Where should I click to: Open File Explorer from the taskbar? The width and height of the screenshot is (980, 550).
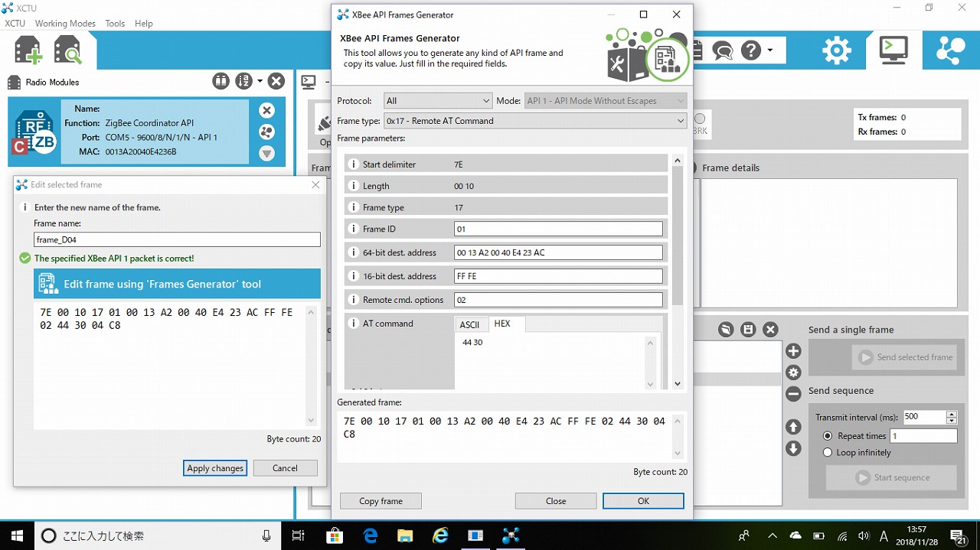[x=404, y=535]
